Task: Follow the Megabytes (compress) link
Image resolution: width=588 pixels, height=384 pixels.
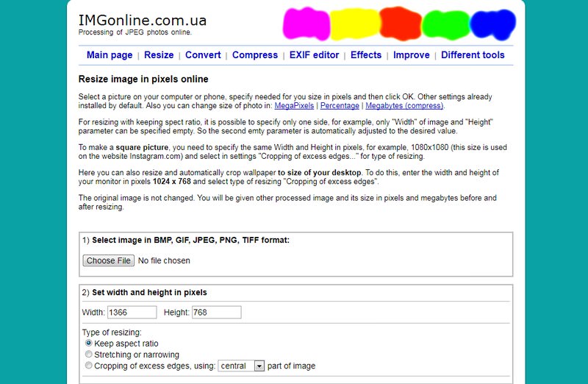Action: point(404,106)
